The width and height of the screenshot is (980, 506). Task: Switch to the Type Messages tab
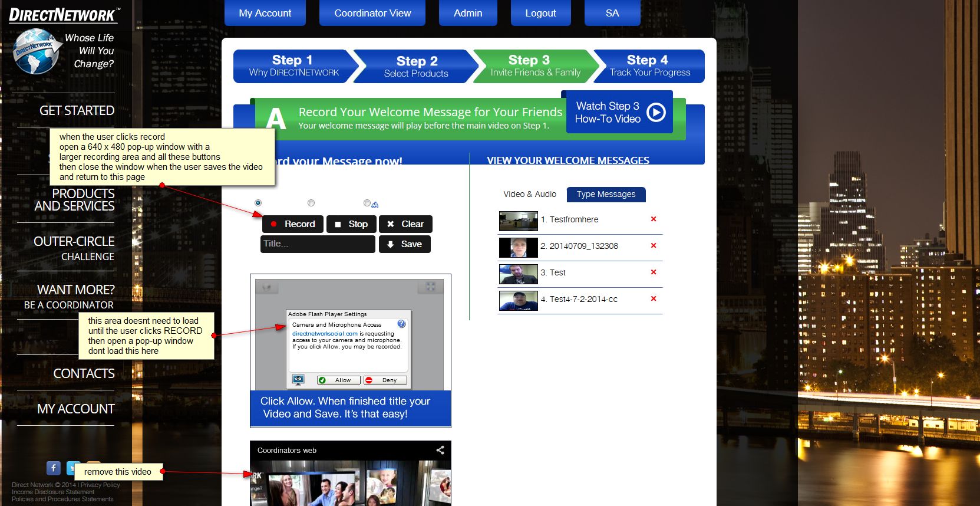tap(606, 194)
